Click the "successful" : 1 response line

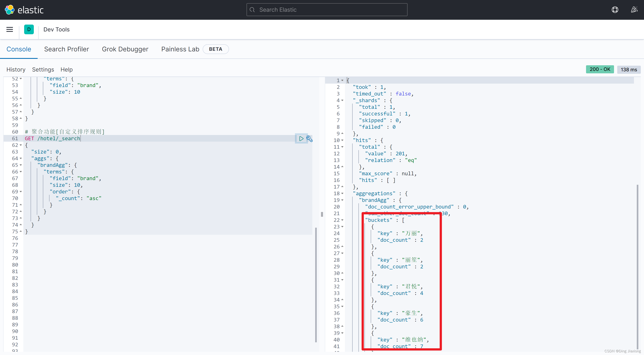pyautogui.click(x=385, y=114)
